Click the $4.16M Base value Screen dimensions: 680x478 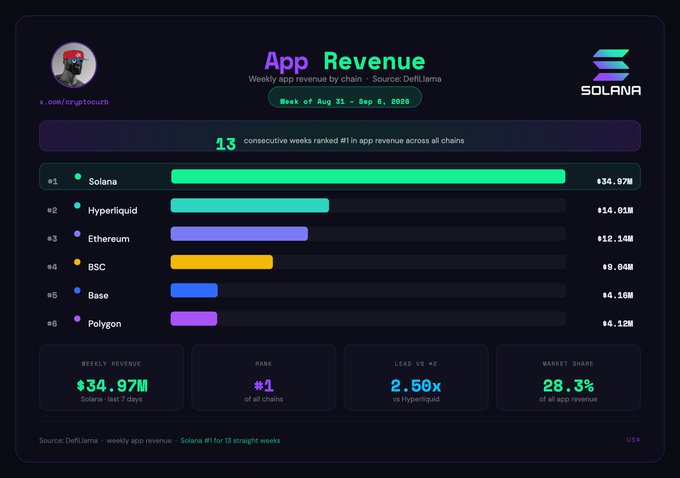pyautogui.click(x=618, y=295)
